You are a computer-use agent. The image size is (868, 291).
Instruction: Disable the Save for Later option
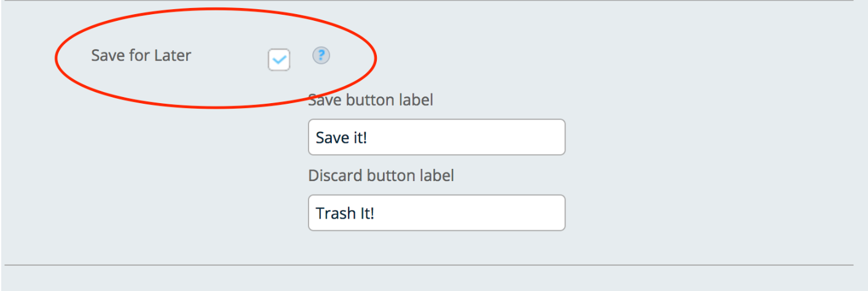pyautogui.click(x=278, y=60)
